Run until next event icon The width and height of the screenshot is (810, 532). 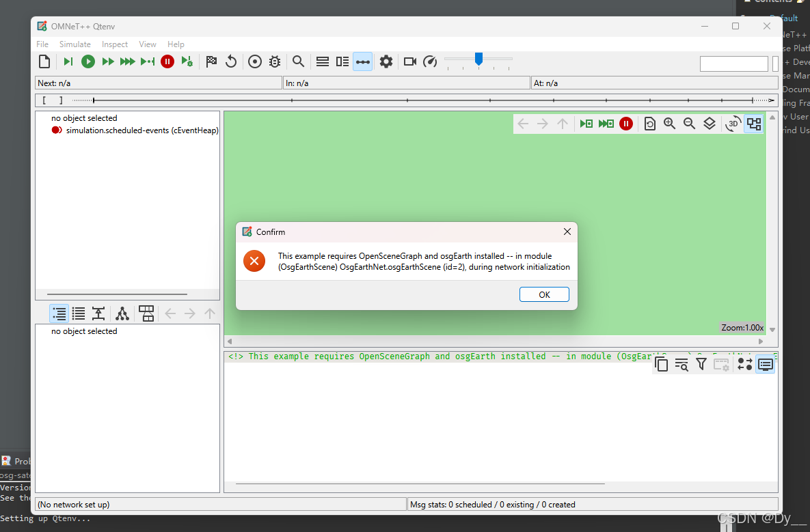pos(147,61)
